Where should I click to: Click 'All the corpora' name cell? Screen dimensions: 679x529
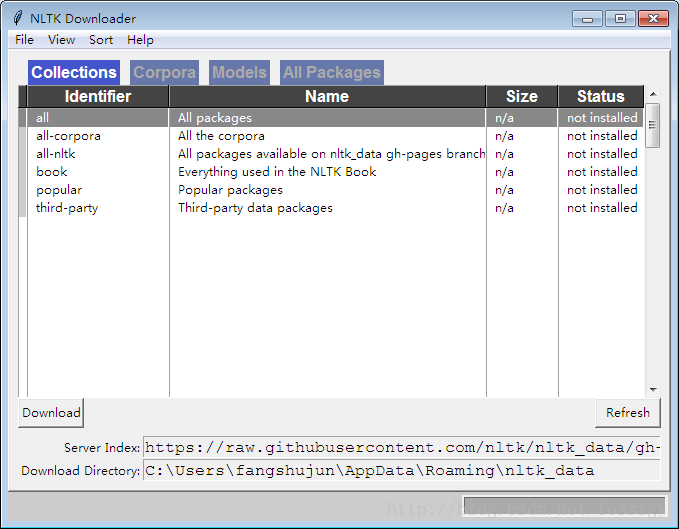click(x=221, y=136)
